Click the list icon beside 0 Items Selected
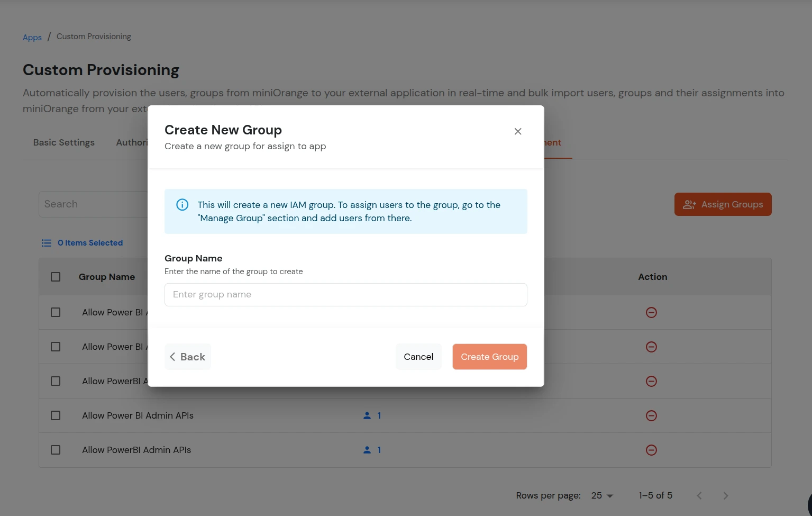The image size is (812, 516). tap(47, 242)
